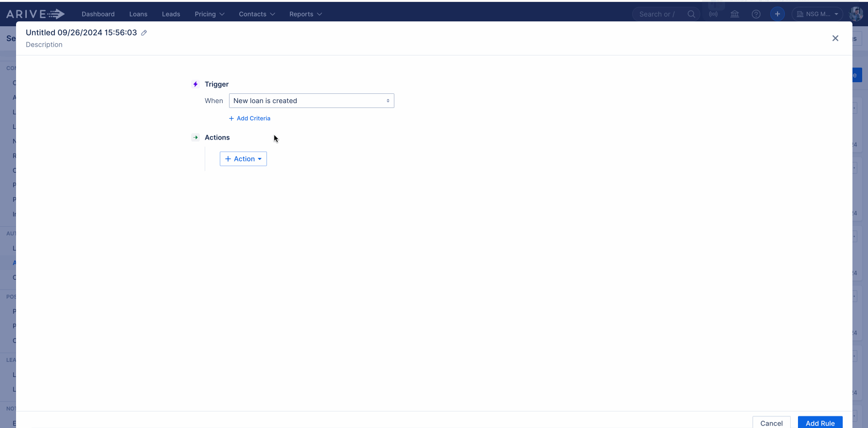Close the rule editor dialog
This screenshot has height=428, width=868.
pyautogui.click(x=835, y=38)
